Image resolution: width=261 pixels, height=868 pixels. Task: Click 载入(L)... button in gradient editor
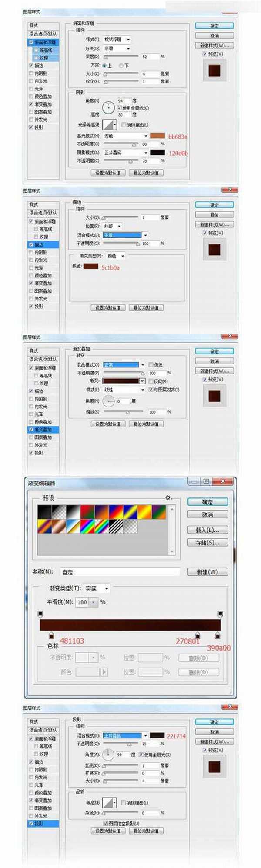(207, 530)
